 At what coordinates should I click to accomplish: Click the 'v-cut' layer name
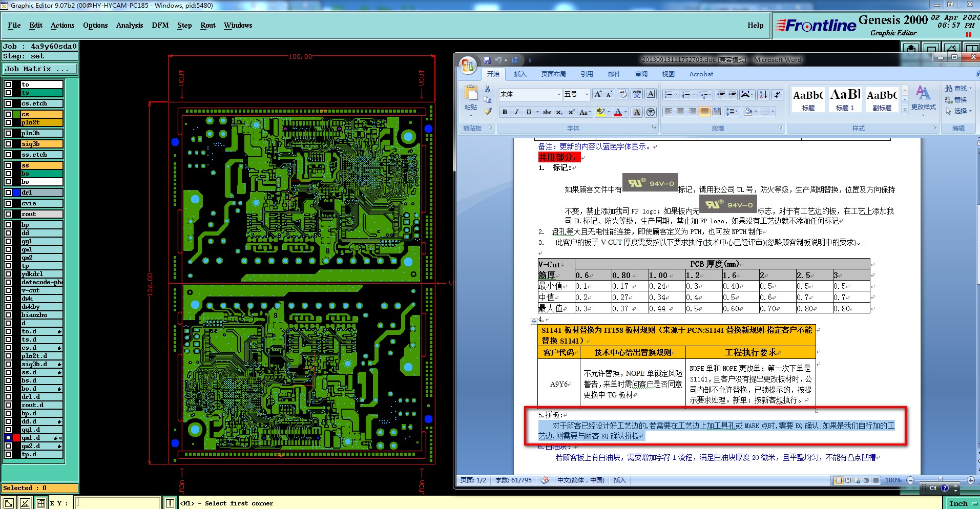[42, 290]
